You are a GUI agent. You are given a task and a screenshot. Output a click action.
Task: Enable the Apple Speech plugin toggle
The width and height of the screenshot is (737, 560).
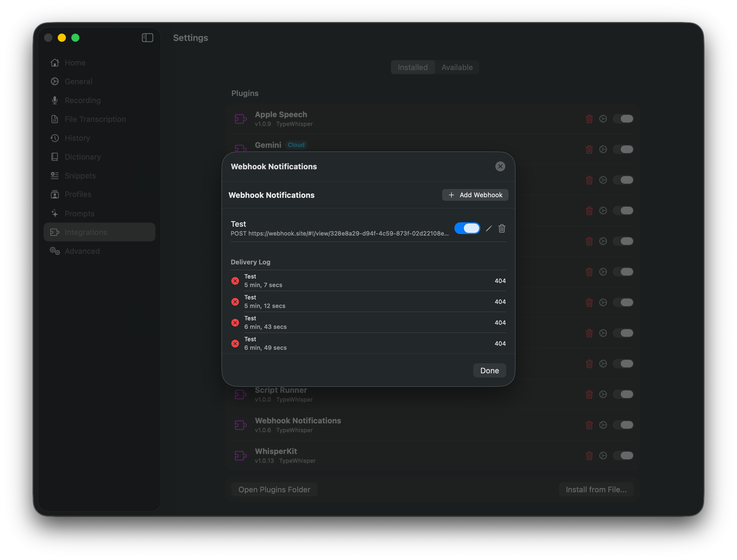coord(624,119)
